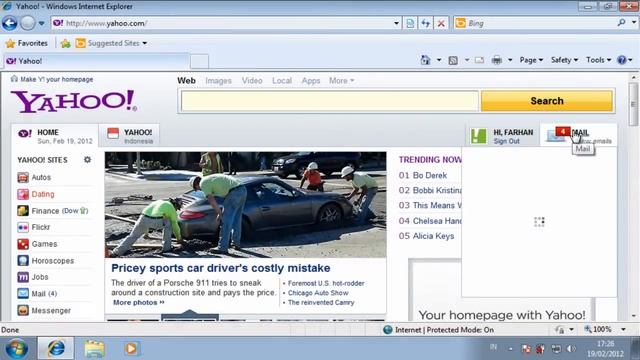This screenshot has width=640, height=360.
Task: Click the Read Mail toolbar icon
Action: point(479,60)
